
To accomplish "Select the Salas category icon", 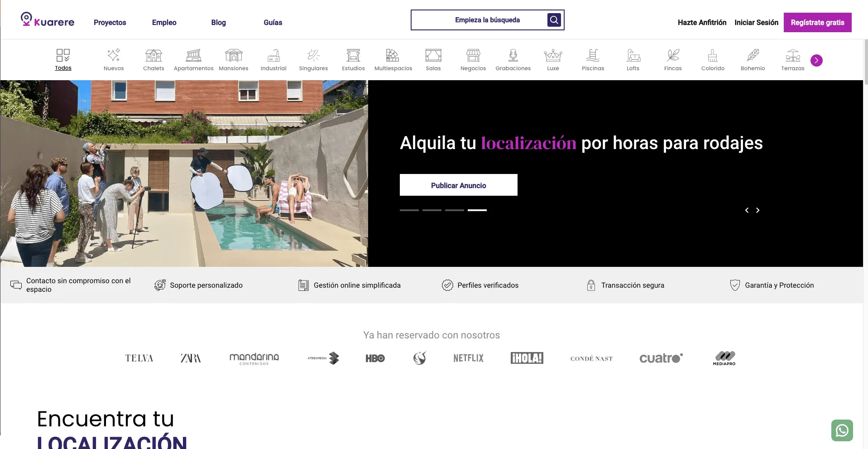I will [x=433, y=55].
